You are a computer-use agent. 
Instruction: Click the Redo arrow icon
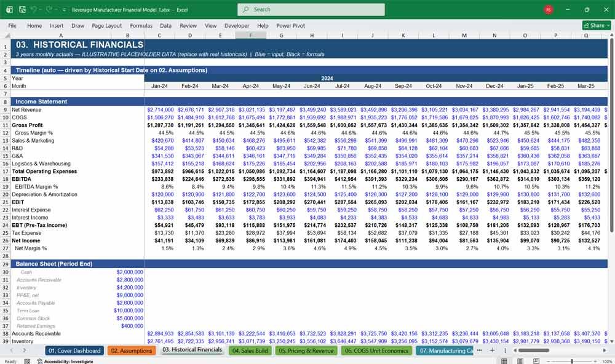tap(49, 9)
